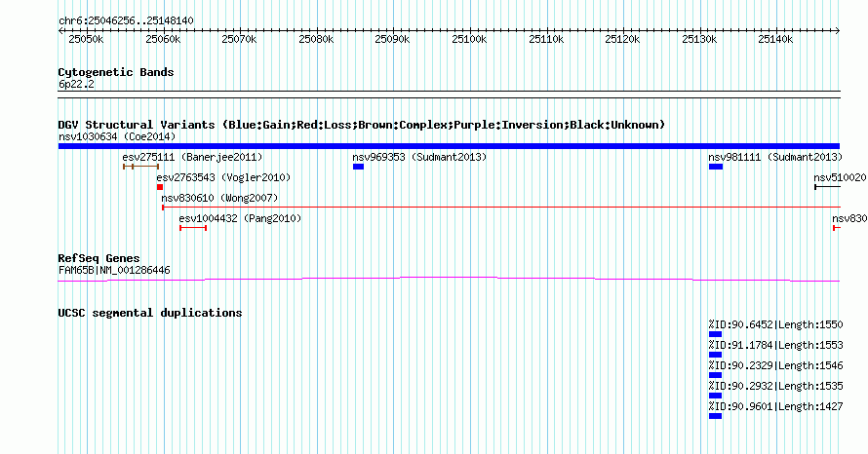The height and width of the screenshot is (454, 868).
Task: Click blue block under %ID:90.6452 label
Action: click(x=715, y=334)
